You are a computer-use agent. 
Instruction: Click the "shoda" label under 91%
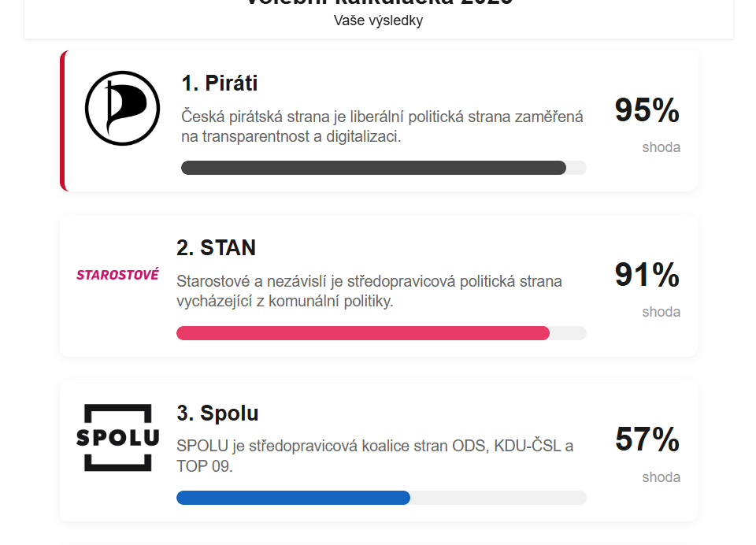(x=661, y=312)
